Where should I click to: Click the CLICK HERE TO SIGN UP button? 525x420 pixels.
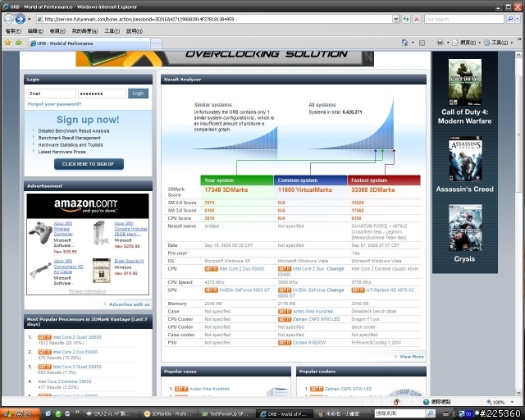89,164
